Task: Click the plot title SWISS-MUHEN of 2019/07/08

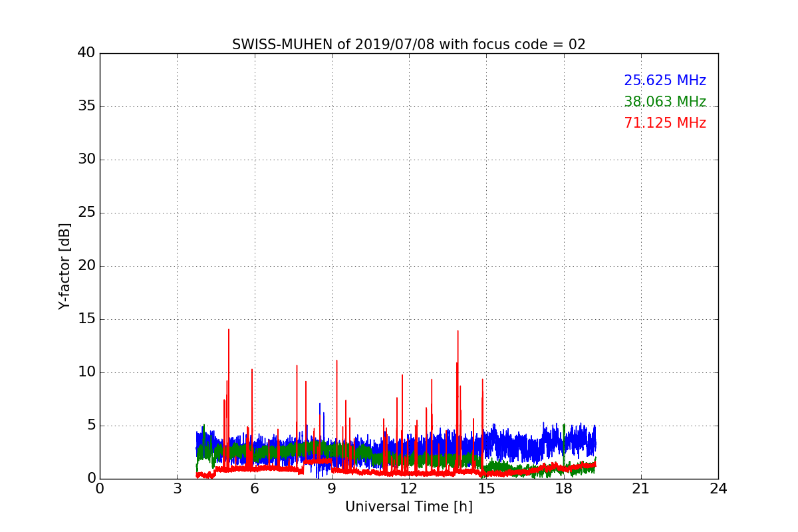Action: (x=409, y=45)
